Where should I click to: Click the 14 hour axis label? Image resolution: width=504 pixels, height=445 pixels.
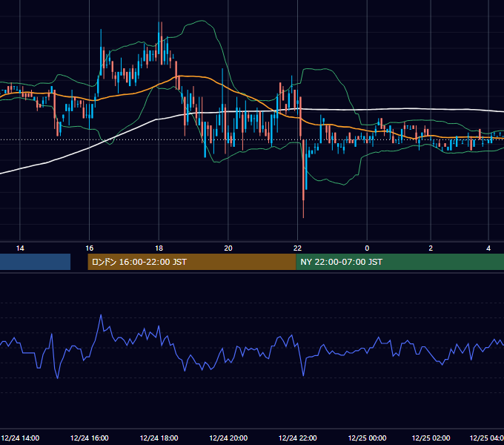20,248
